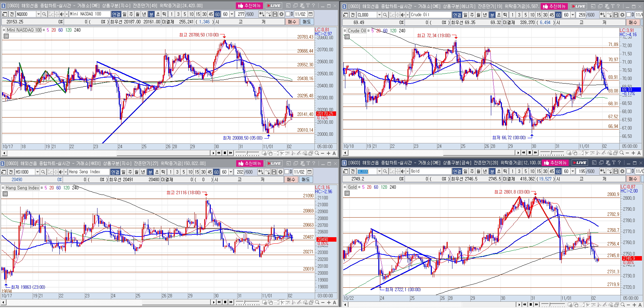Open symbol search in Gold window
Screen dimensions: 644x308
coord(385,171)
